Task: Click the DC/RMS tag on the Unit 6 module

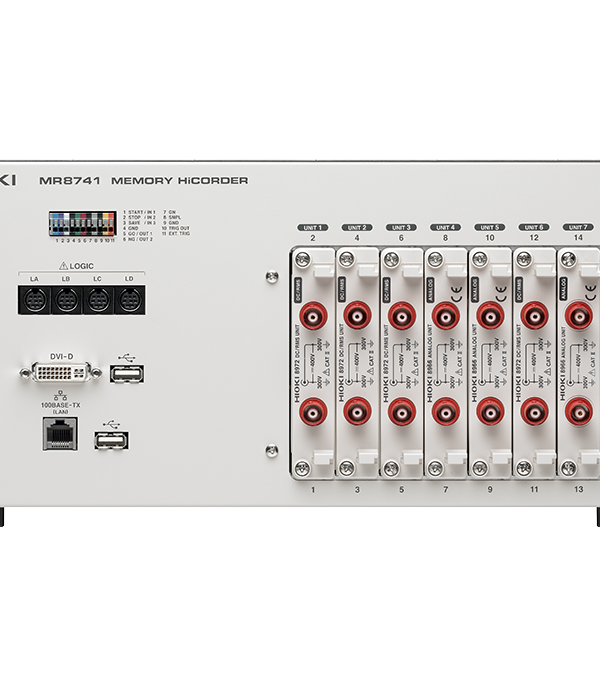Action: [519, 290]
